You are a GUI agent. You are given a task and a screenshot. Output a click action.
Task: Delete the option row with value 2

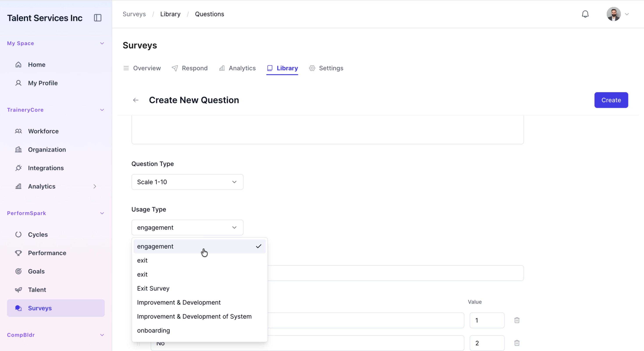tap(517, 343)
